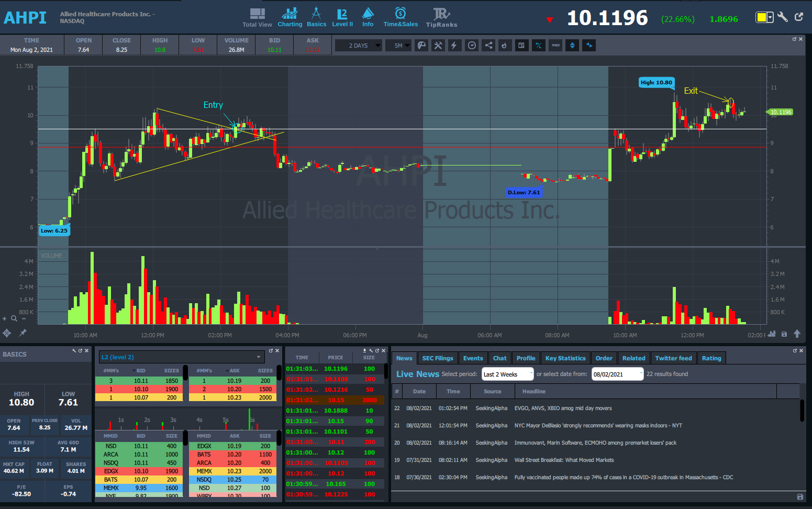Open the Last 2 Weeks period dropdown
Image resolution: width=812 pixels, height=509 pixels.
(x=507, y=374)
